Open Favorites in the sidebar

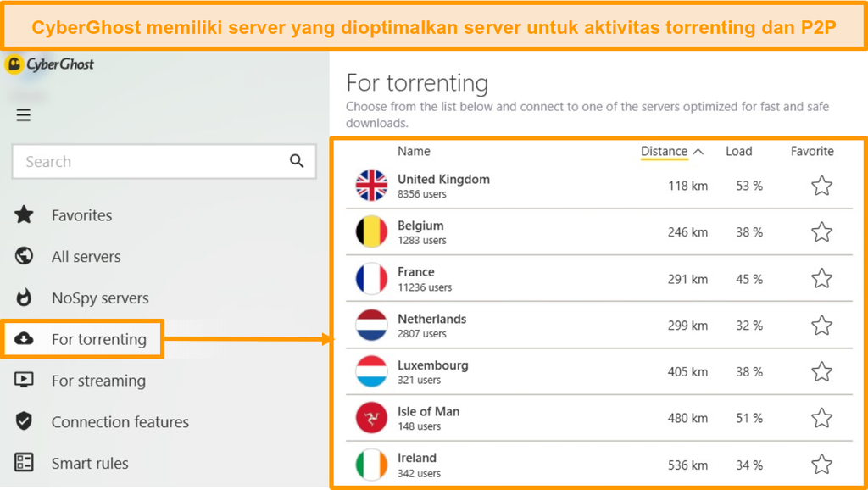pyautogui.click(x=81, y=215)
